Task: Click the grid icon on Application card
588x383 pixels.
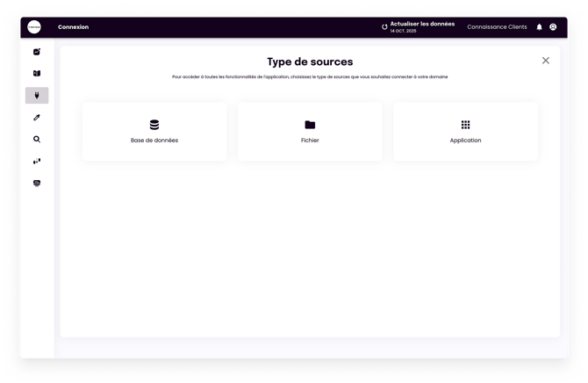Action: click(465, 125)
